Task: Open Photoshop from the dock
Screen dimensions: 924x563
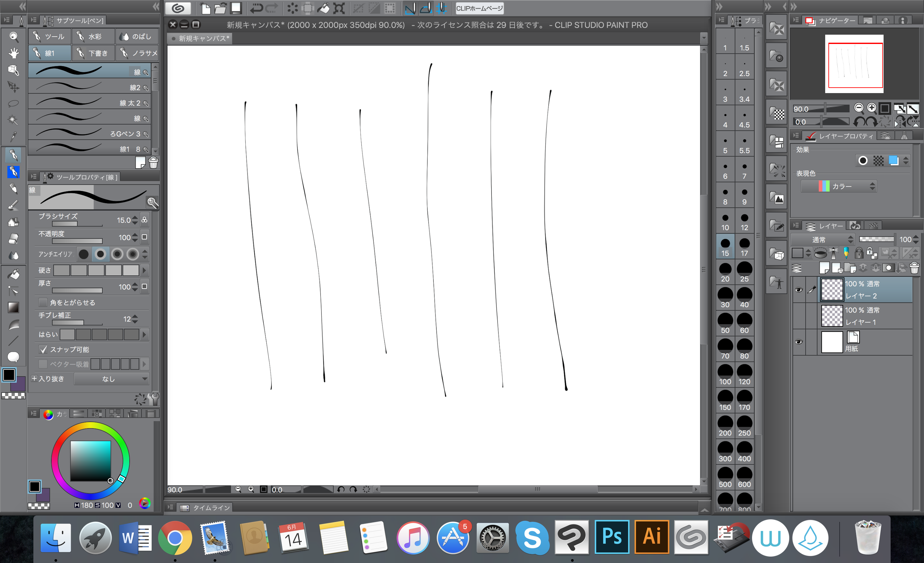Action: tap(612, 537)
